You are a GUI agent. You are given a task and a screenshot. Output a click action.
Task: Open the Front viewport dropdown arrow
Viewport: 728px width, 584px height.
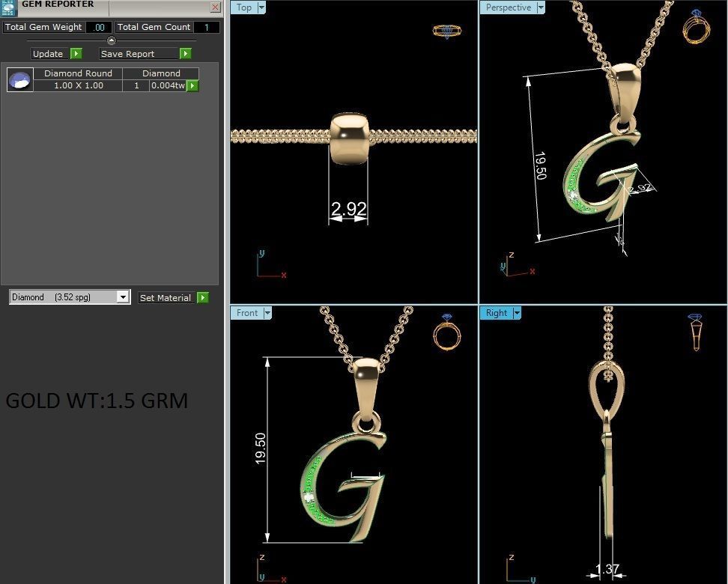pos(267,313)
